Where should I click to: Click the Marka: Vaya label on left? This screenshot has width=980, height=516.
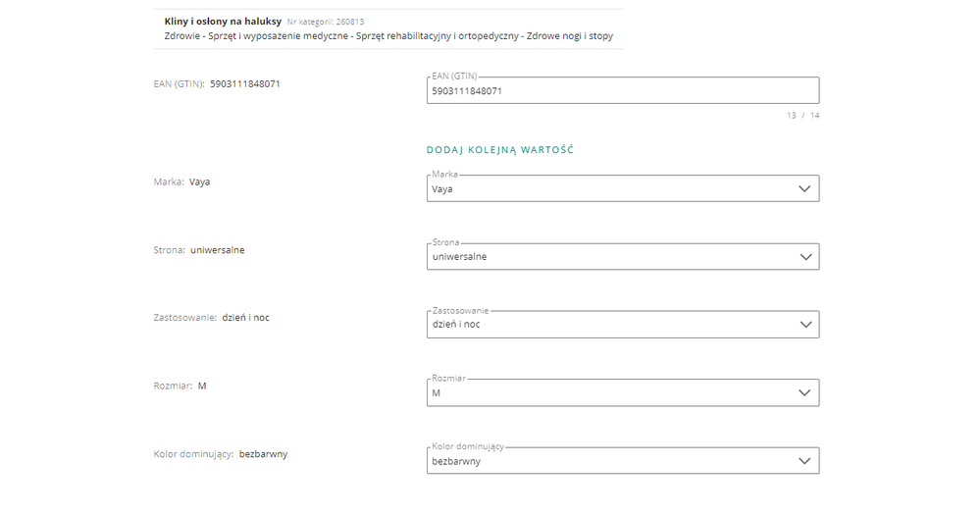(x=181, y=181)
